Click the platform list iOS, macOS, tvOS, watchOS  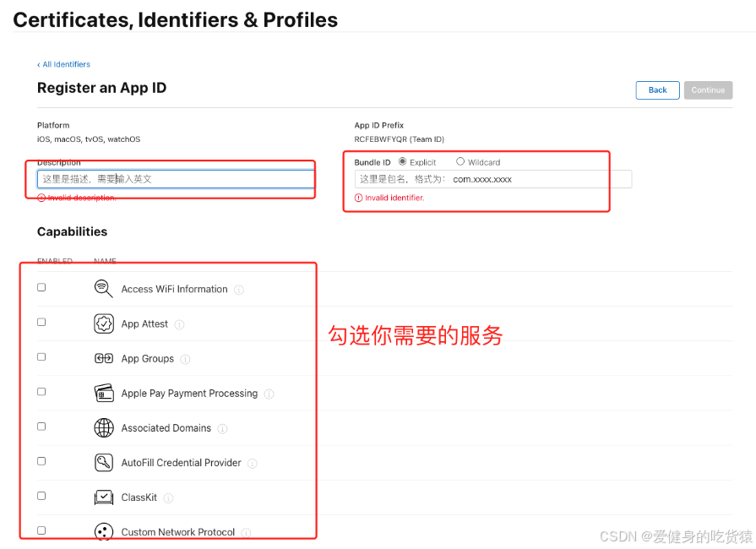89,139
